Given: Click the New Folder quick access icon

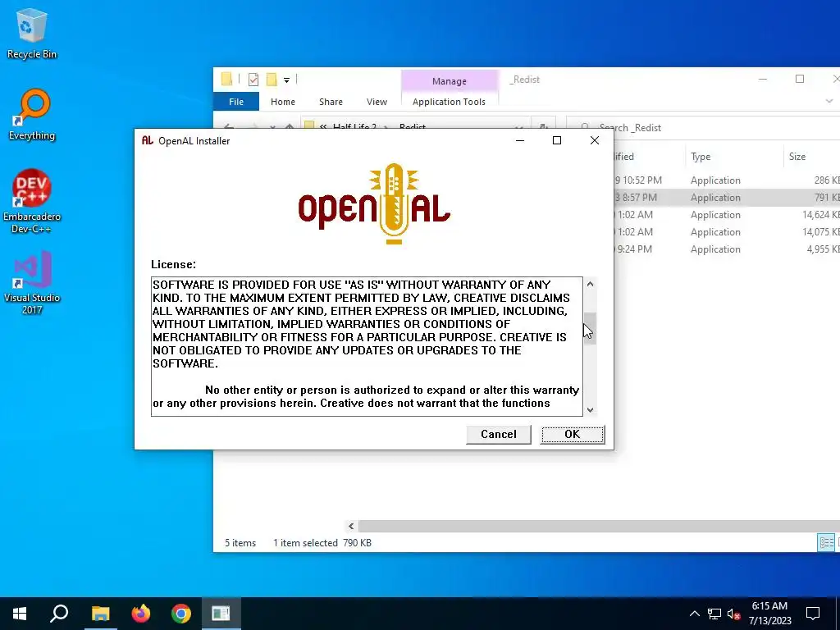Looking at the screenshot, I should coord(272,80).
